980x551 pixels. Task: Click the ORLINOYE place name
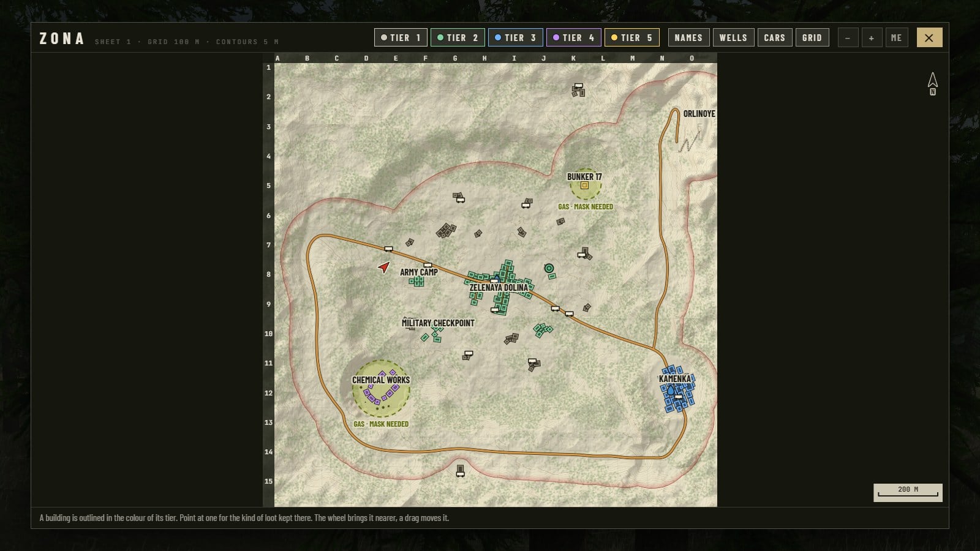pos(699,114)
